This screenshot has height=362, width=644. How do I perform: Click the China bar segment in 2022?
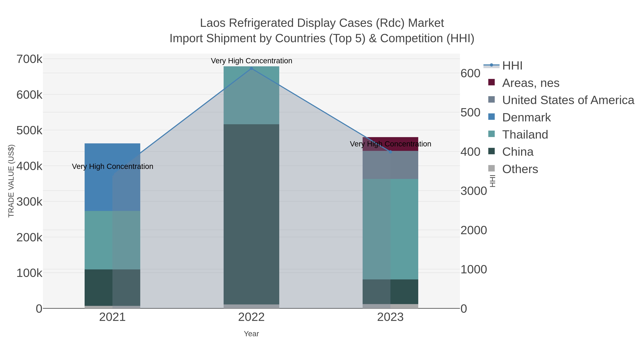coord(252,214)
